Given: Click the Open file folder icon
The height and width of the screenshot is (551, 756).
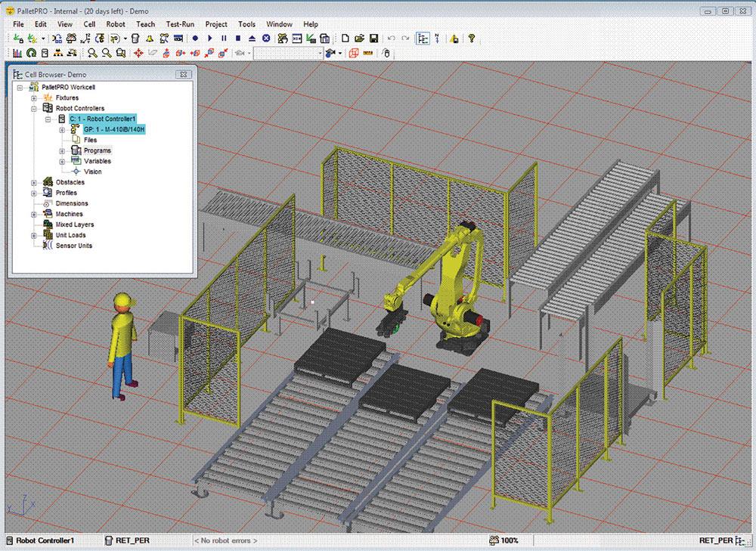Looking at the screenshot, I should coord(359,39).
